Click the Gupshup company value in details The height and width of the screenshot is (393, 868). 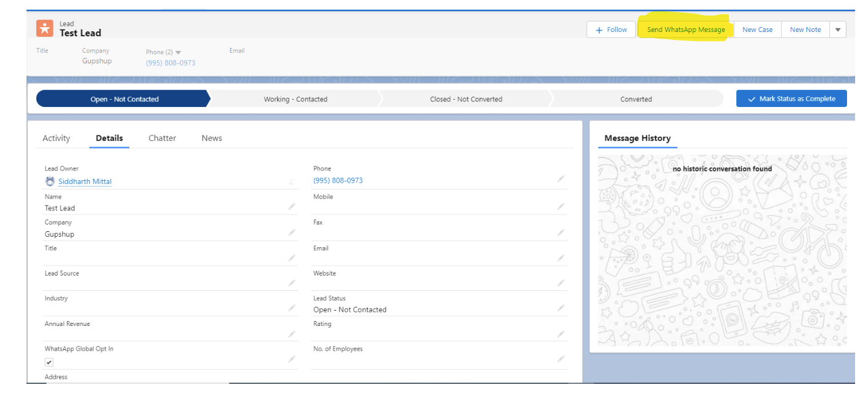(59, 234)
